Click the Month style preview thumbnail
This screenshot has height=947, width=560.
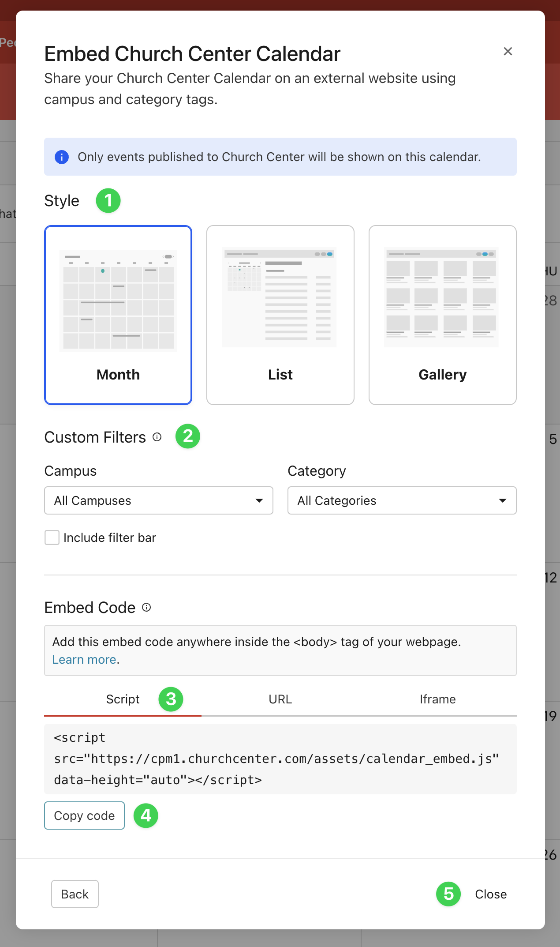pyautogui.click(x=118, y=300)
